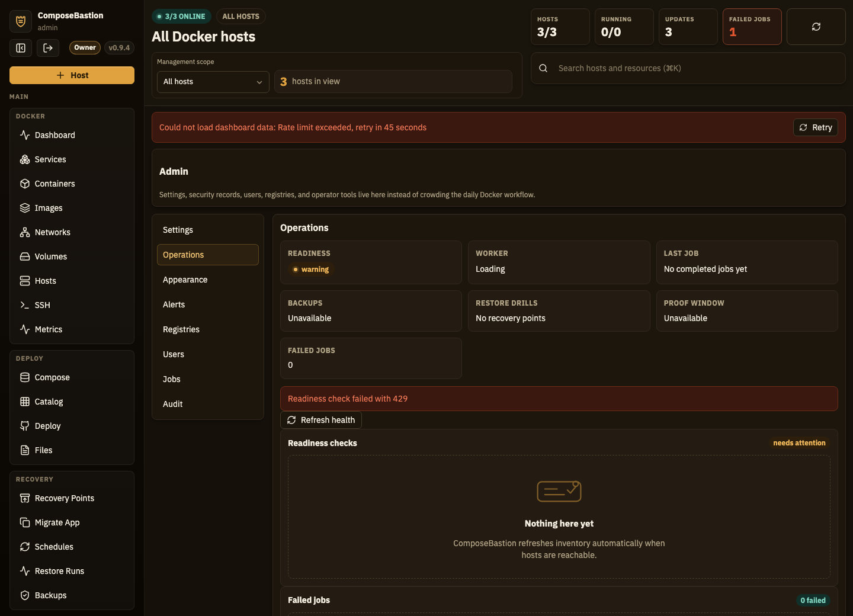Click the Metrics activity icon
Image resolution: width=853 pixels, height=616 pixels.
(25, 329)
